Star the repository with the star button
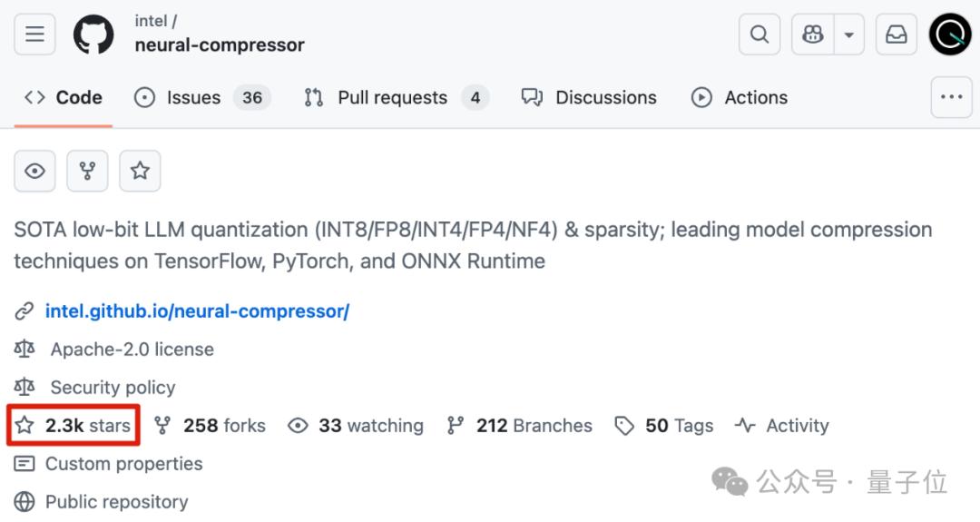The image size is (980, 522). tap(140, 171)
